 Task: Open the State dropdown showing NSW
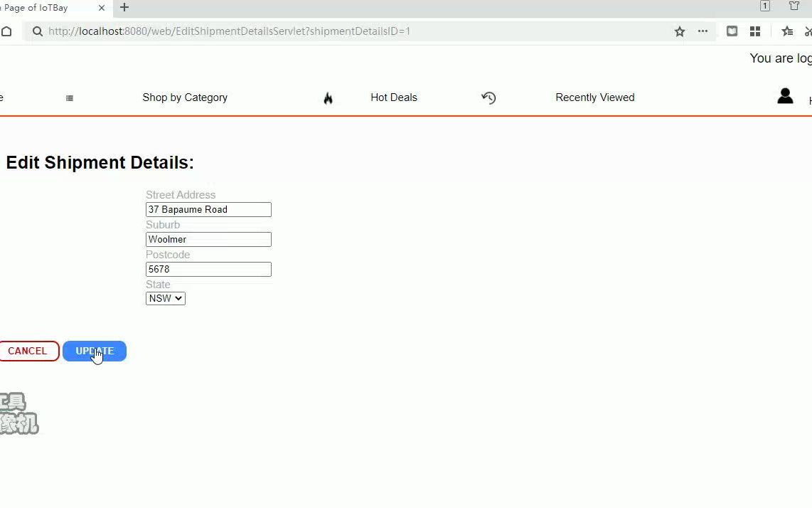click(x=165, y=298)
